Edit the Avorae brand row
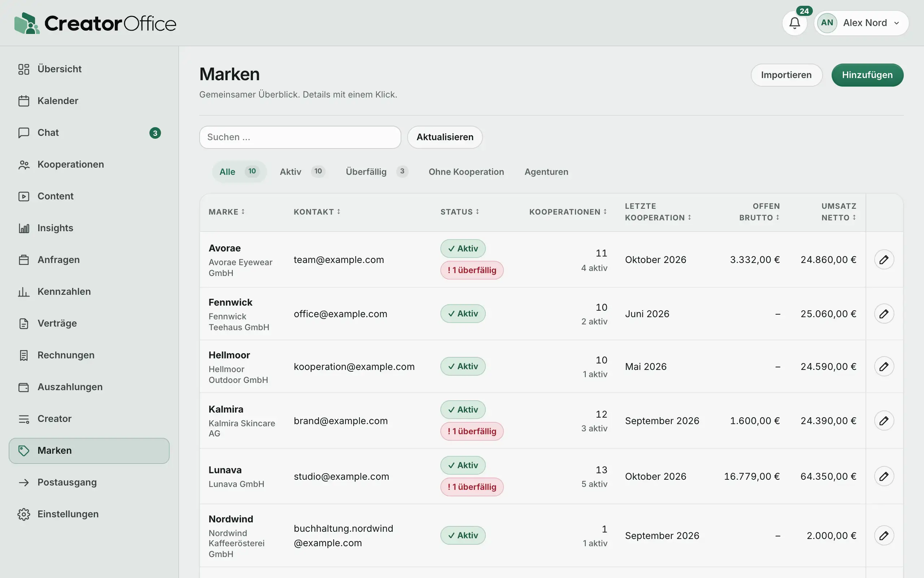Screen dimensions: 924x578 [x=884, y=260]
